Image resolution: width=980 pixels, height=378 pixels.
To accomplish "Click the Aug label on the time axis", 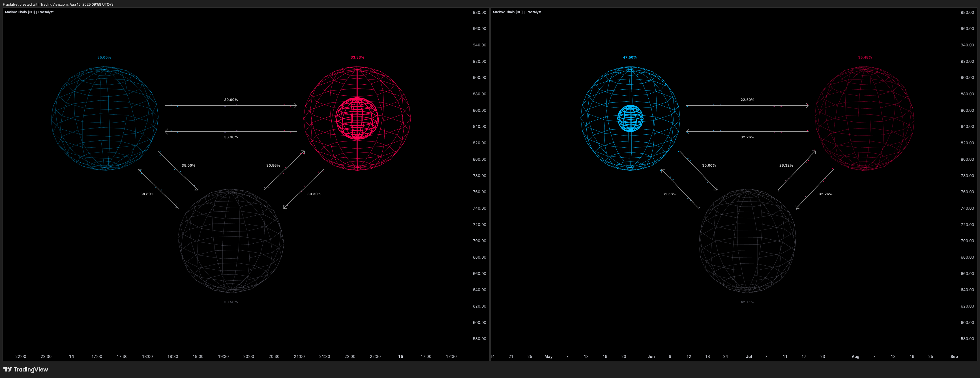I will tap(855, 356).
